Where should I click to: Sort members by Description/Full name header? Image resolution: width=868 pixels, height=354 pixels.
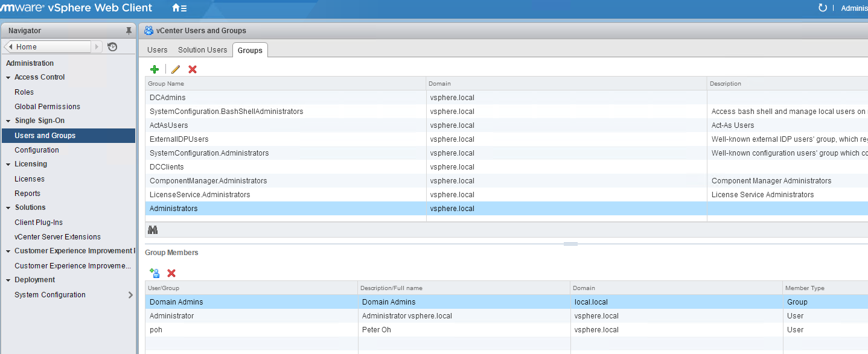464,288
